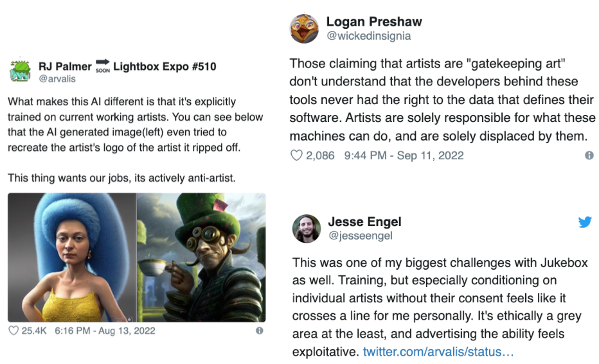Click the Logan Preshaw display name

pos(374,22)
